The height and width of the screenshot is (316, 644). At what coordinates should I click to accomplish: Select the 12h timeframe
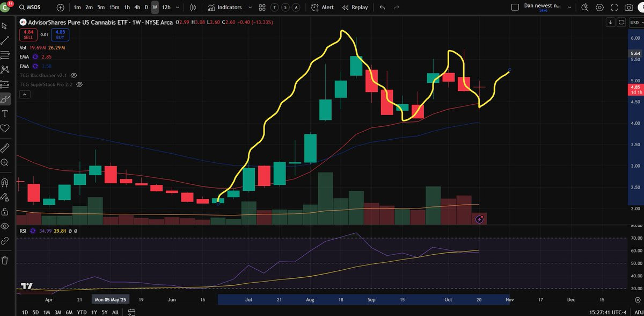(x=166, y=8)
